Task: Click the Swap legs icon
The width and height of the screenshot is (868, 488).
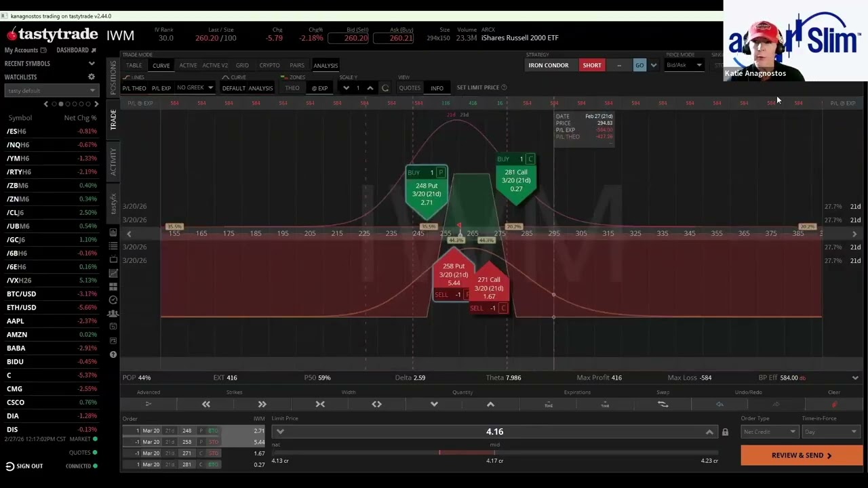Action: pyautogui.click(x=663, y=404)
